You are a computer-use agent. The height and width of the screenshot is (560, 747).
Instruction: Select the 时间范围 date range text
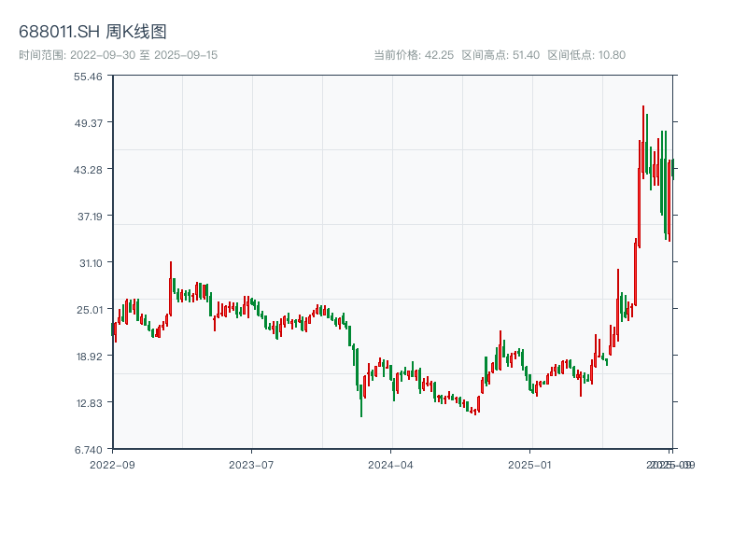click(118, 55)
